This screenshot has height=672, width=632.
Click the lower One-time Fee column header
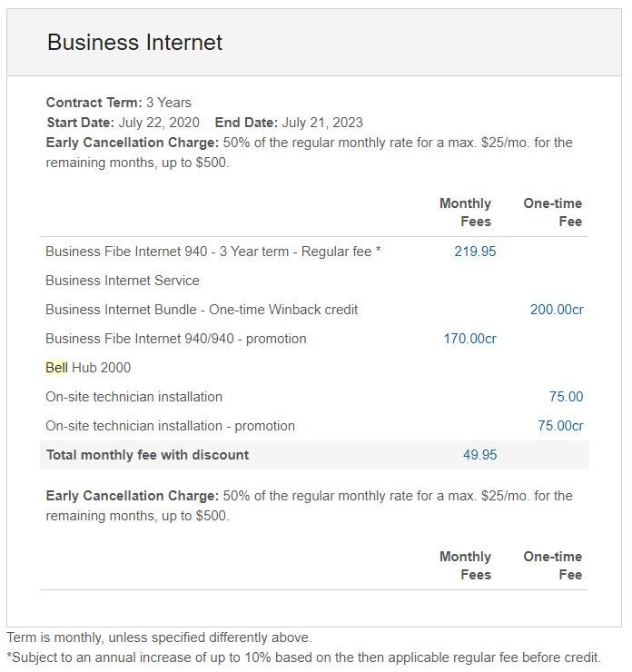click(x=553, y=565)
